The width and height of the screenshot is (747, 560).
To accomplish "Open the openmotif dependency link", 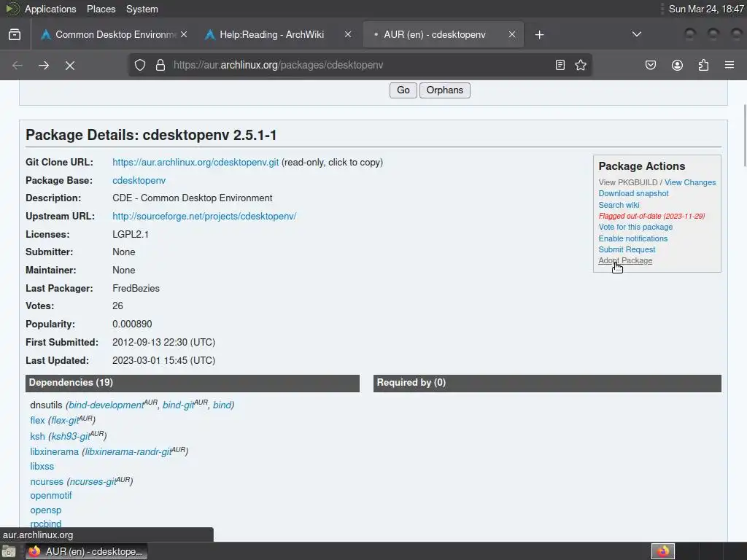I will pyautogui.click(x=51, y=496).
